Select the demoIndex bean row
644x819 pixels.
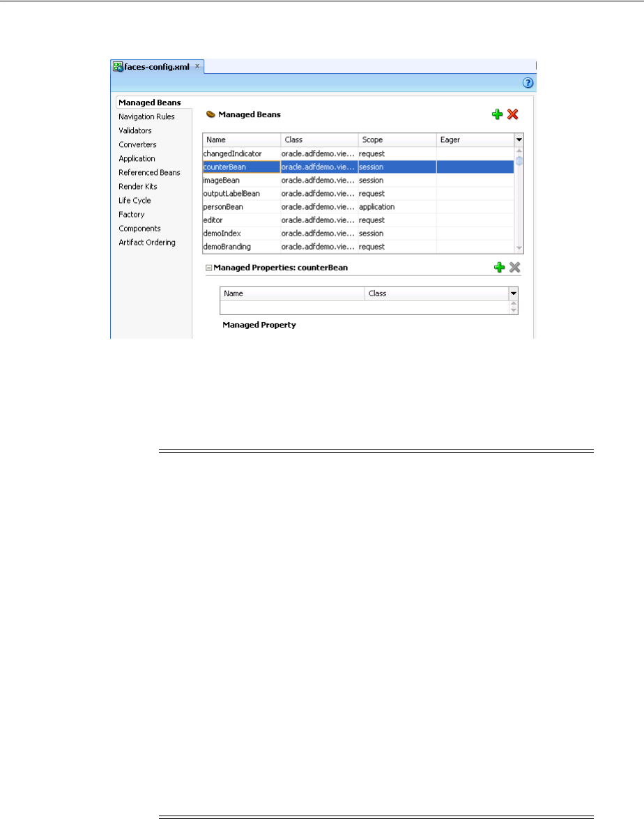coord(358,234)
